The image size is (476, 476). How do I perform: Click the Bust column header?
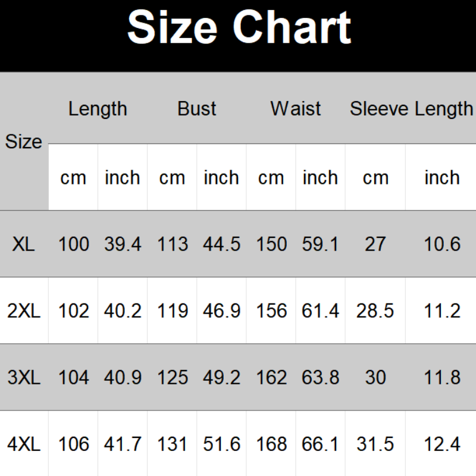197,109
